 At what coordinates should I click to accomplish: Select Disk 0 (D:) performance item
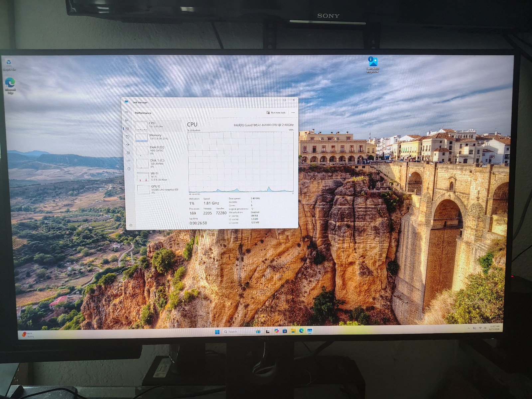159,150
